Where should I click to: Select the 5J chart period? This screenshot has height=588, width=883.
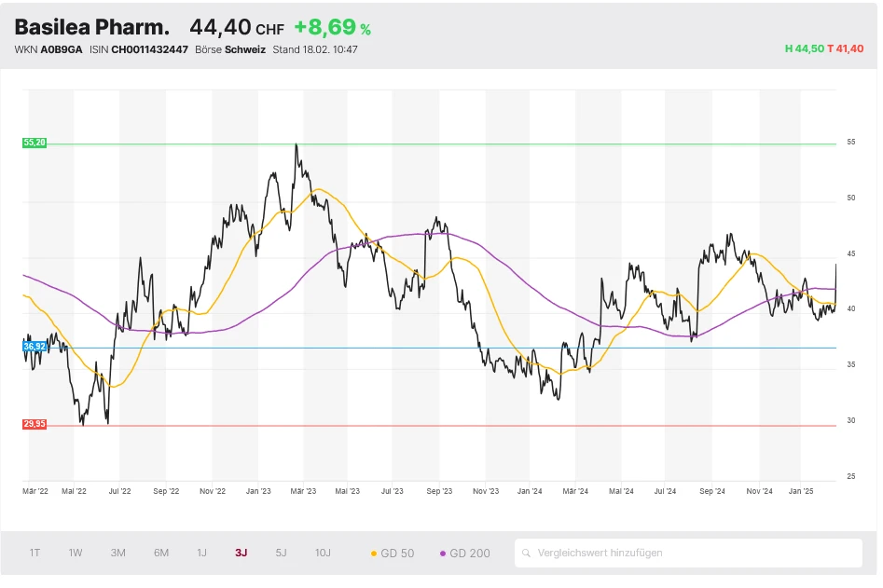pos(281,552)
